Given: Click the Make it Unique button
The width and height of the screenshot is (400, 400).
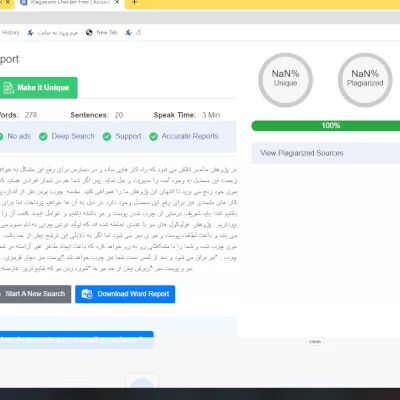Looking at the screenshot, I should point(38,88).
